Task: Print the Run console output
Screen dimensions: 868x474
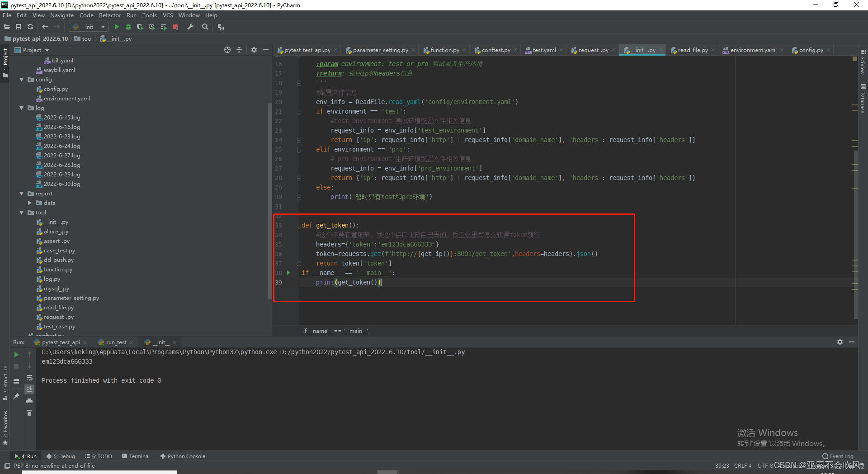Action: [x=29, y=401]
